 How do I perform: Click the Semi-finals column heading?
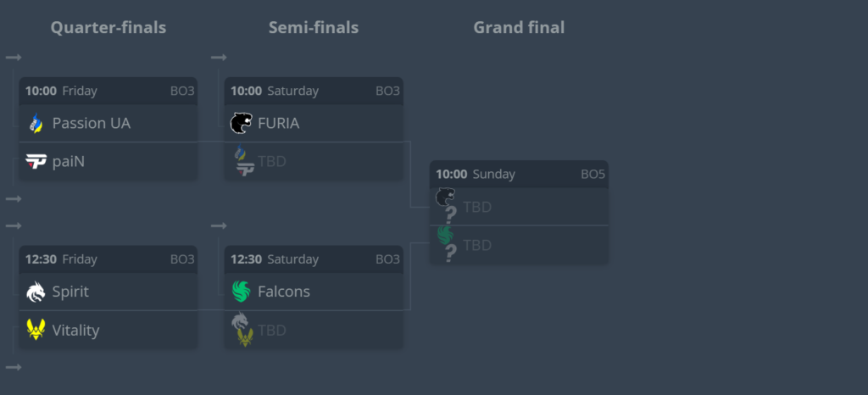pos(314,28)
